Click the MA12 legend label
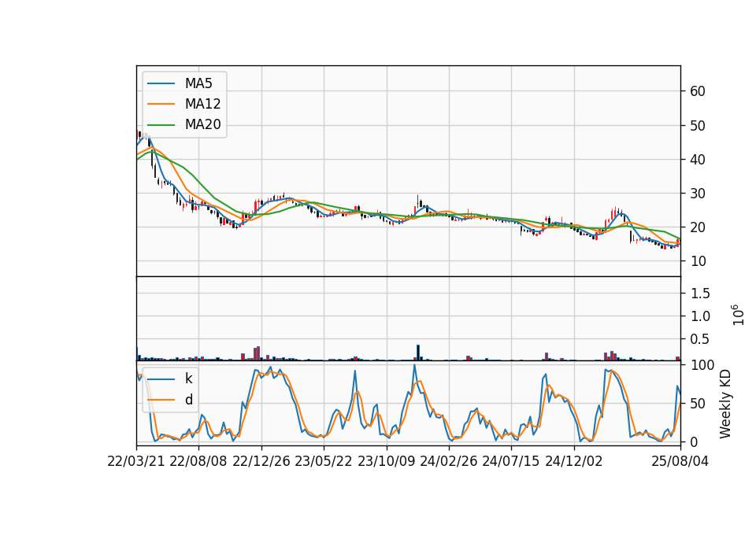 pos(202,104)
